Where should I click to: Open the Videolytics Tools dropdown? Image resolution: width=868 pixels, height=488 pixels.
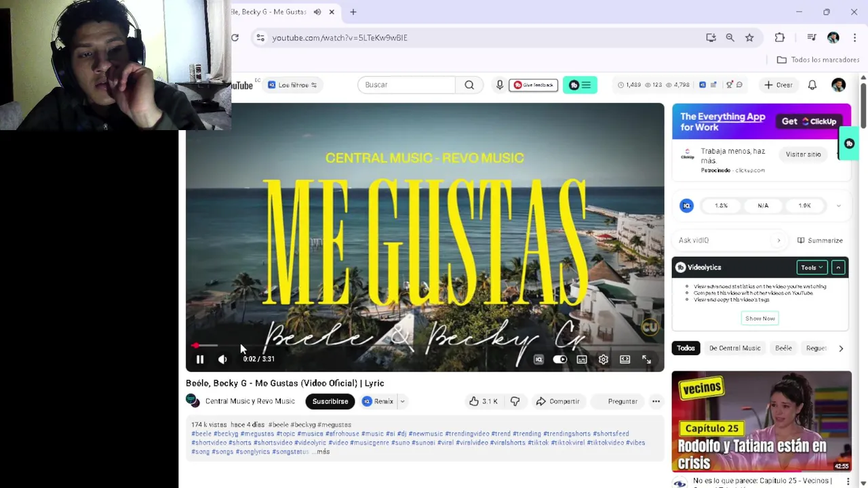812,267
